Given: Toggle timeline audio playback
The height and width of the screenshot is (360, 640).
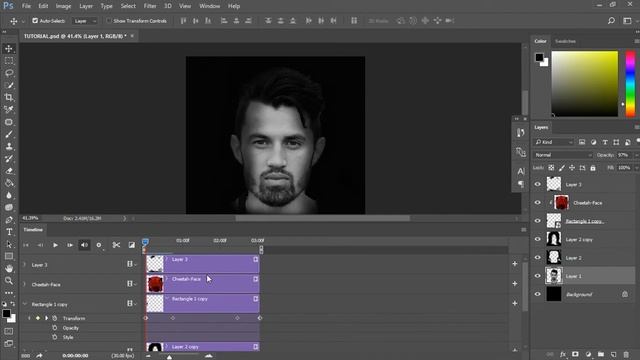Looking at the screenshot, I should click(84, 245).
